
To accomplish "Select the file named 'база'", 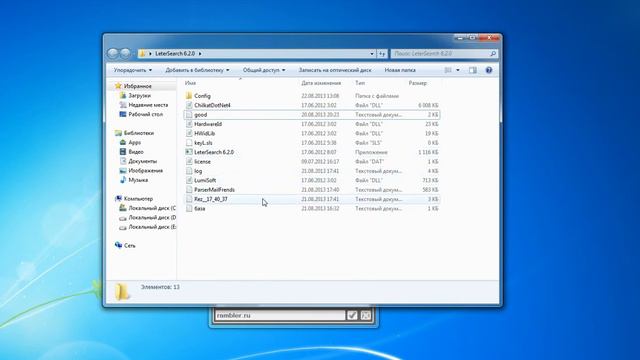I will (x=200, y=209).
